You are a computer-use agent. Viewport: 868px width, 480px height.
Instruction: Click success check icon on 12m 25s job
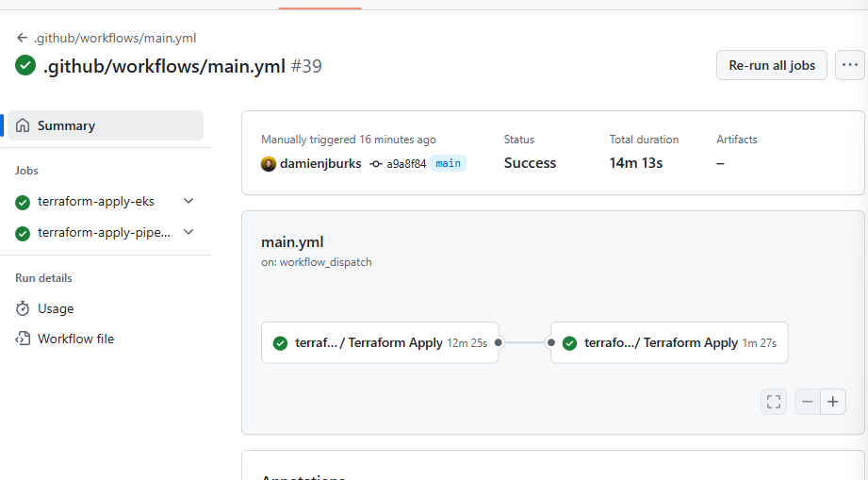(281, 343)
